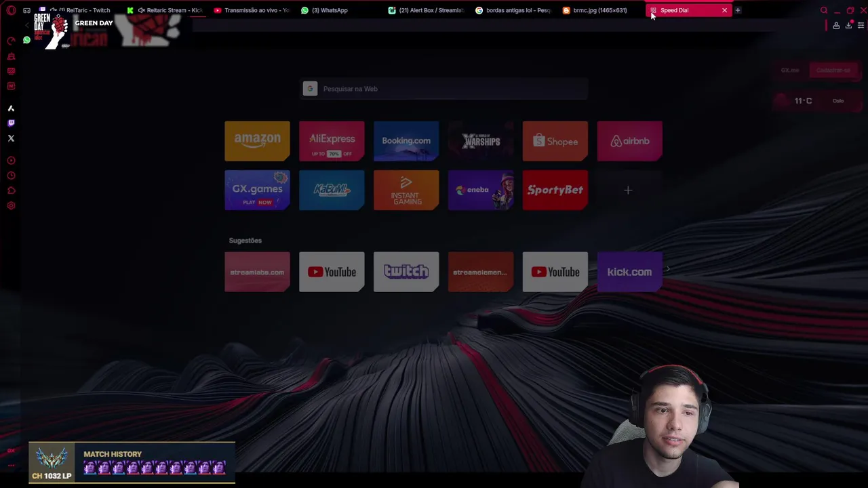The width and height of the screenshot is (868, 488).
Task: Open World of Warships speed dial tile
Action: (x=481, y=141)
